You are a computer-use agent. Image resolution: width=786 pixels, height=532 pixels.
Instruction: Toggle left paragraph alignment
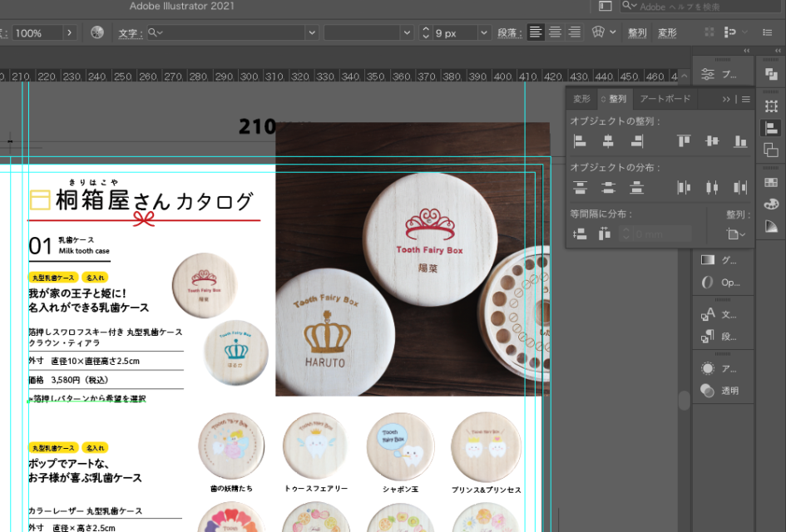536,32
